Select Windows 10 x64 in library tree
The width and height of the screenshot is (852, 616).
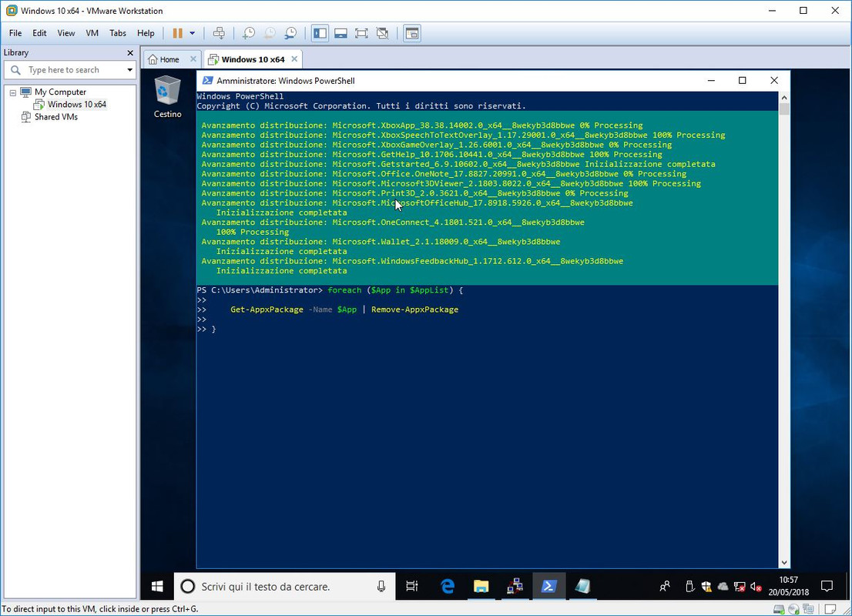76,104
